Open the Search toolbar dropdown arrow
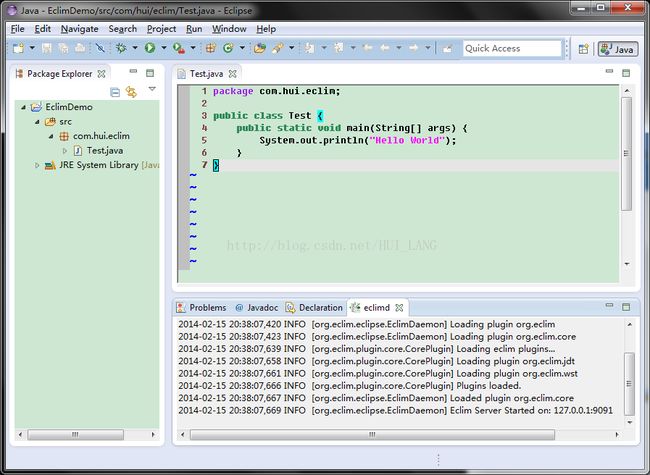Viewport: 650px width, 475px height. [x=291, y=48]
